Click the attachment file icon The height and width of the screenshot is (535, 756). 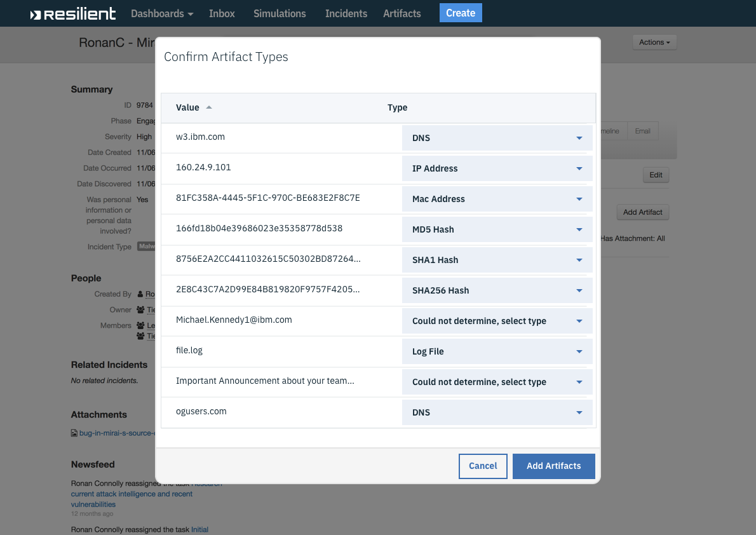coord(74,433)
